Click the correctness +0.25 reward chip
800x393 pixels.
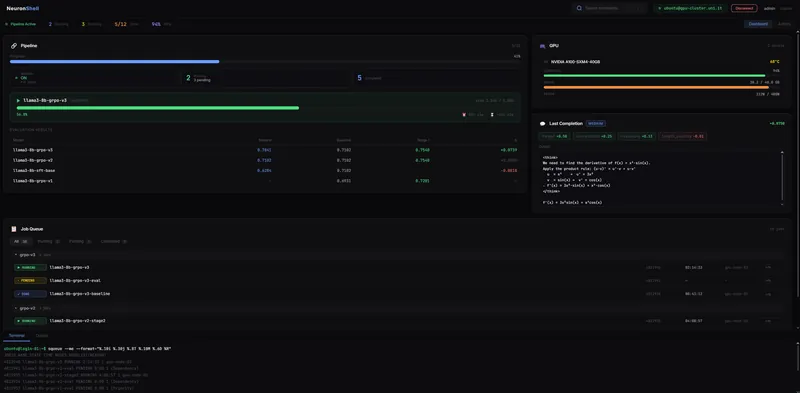[594, 136]
